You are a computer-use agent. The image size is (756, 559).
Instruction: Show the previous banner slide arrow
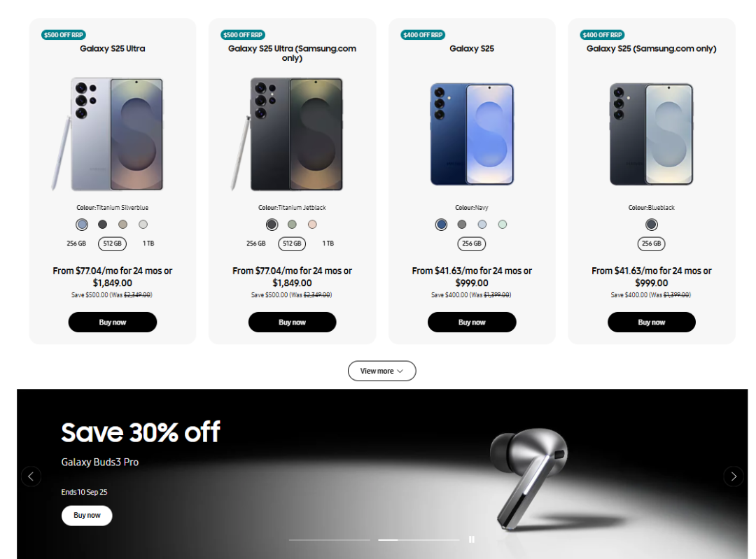pos(31,476)
